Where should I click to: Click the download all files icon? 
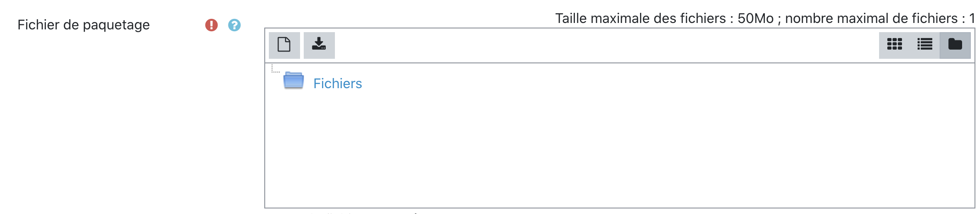point(319,45)
